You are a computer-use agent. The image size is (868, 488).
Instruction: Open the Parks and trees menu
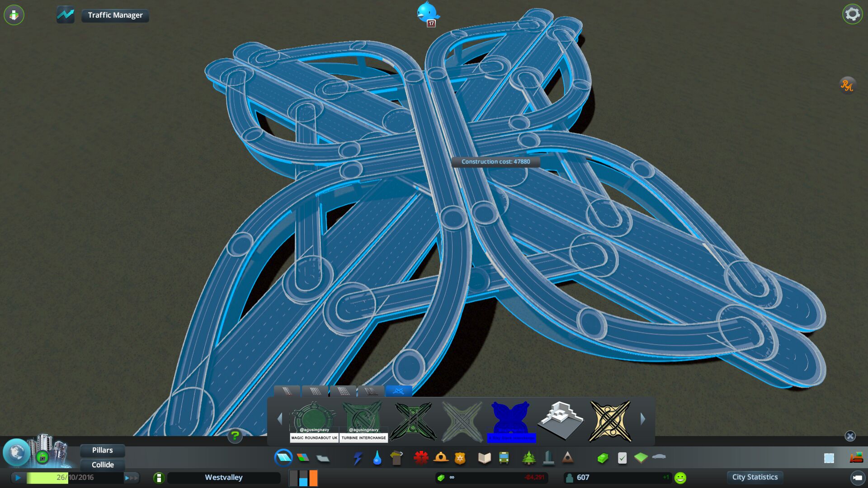(x=528, y=458)
